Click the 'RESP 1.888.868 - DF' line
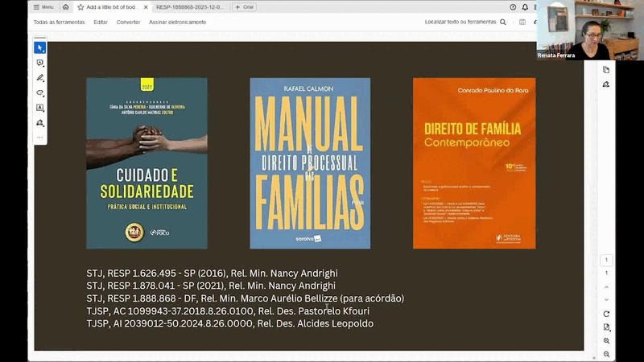 246,298
